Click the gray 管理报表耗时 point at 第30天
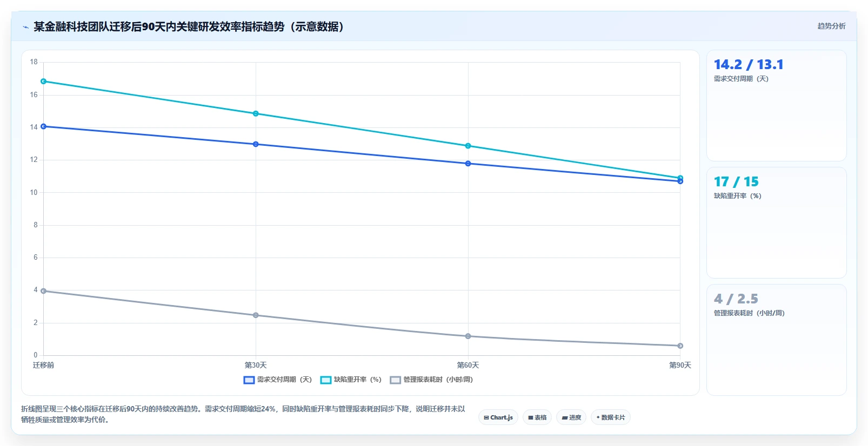 pos(256,315)
